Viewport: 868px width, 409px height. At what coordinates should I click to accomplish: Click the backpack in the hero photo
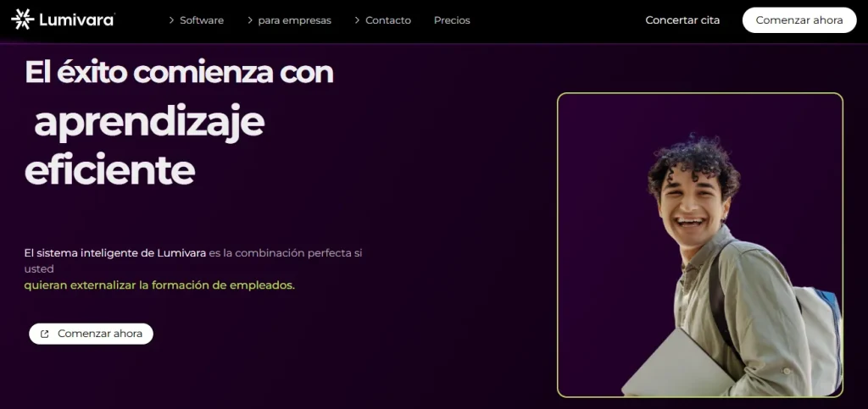[x=820, y=337]
